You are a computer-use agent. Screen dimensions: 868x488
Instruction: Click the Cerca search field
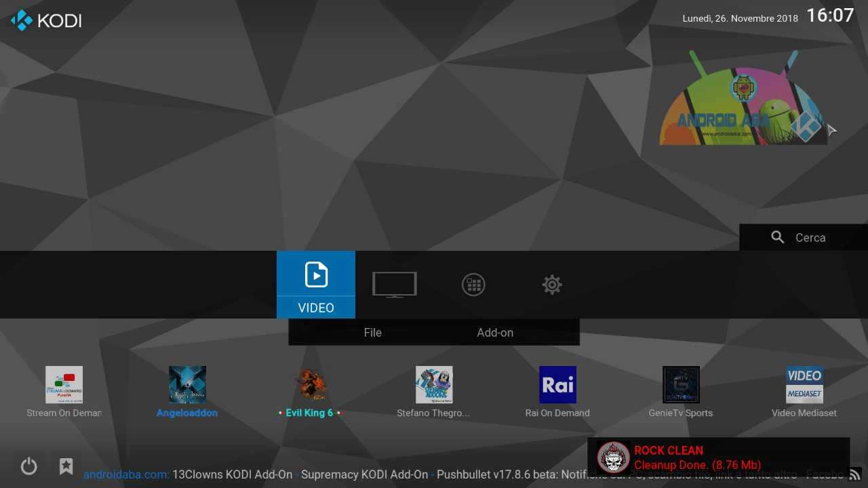804,237
